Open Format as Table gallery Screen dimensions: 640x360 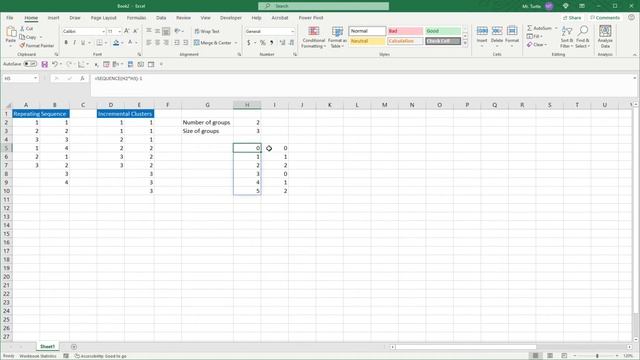click(x=337, y=37)
